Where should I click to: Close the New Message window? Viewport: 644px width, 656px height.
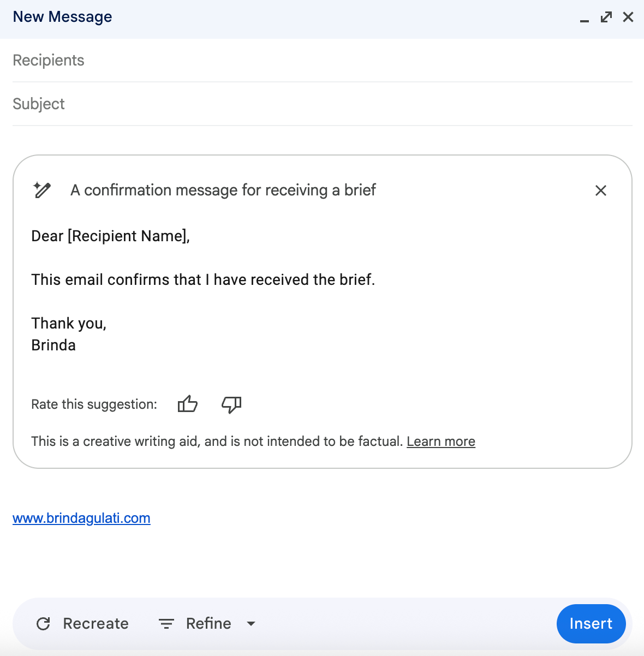click(x=628, y=17)
